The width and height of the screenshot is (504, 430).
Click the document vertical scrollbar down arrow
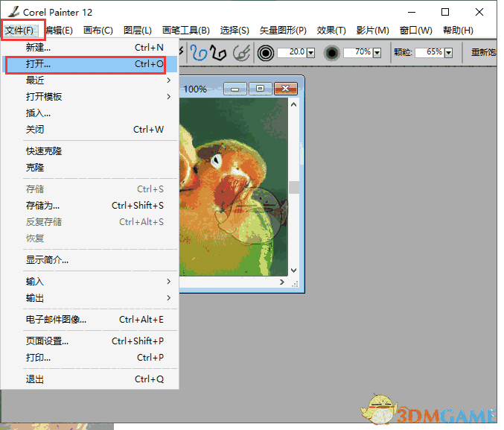pos(293,271)
